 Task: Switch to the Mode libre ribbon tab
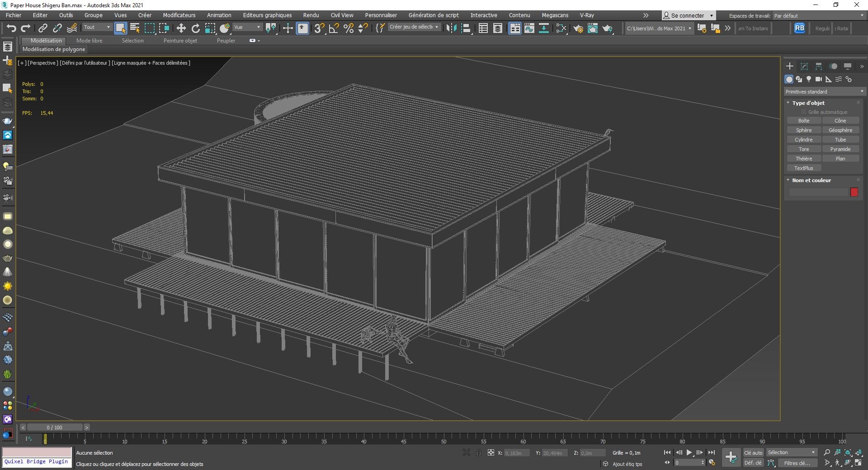[x=89, y=41]
